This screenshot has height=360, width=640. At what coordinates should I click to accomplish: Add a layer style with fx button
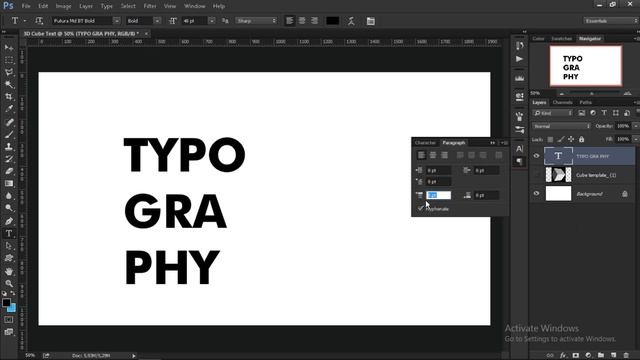(563, 356)
